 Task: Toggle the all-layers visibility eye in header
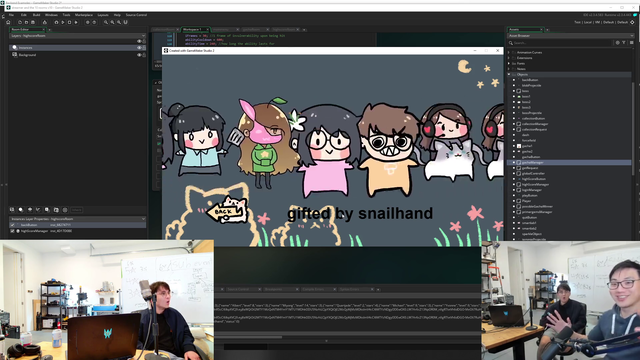click(139, 41)
